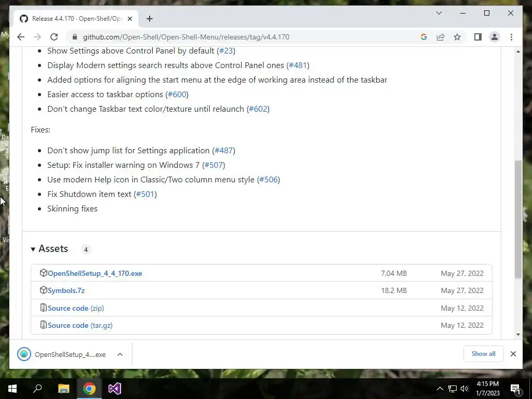
Task: Download Source code (zip)
Action: coord(76,309)
